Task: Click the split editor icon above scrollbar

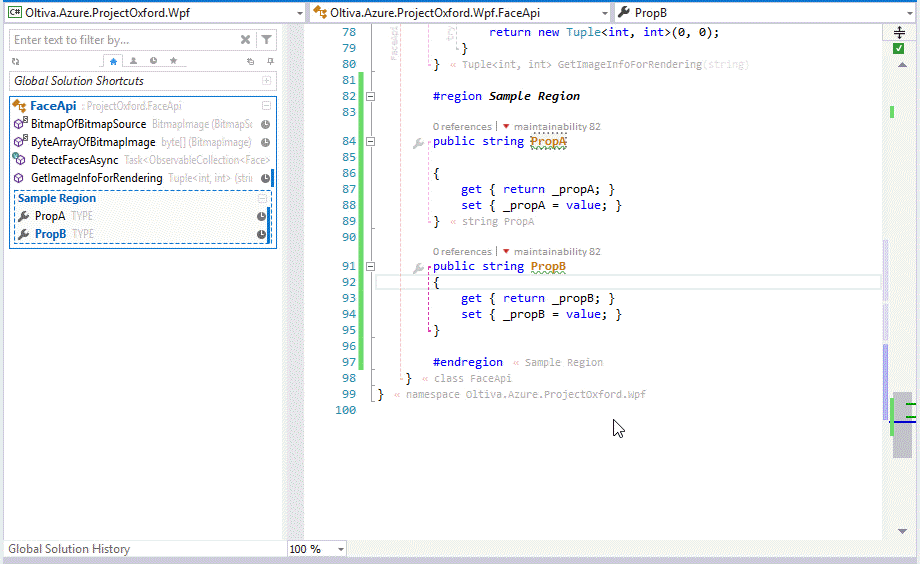Action: (899, 32)
